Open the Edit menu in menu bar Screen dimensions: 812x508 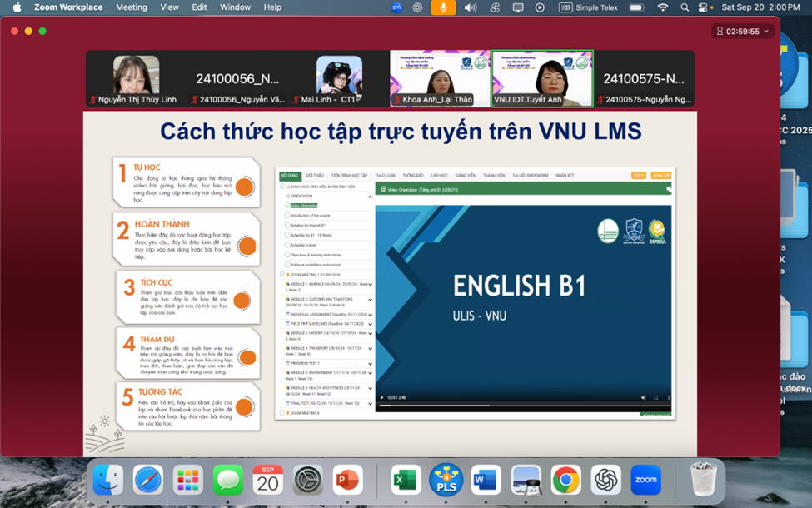[199, 7]
